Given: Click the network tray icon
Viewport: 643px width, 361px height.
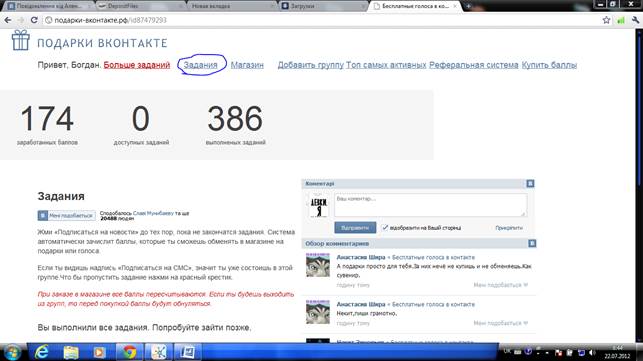Looking at the screenshot, I should pyautogui.click(x=581, y=352).
